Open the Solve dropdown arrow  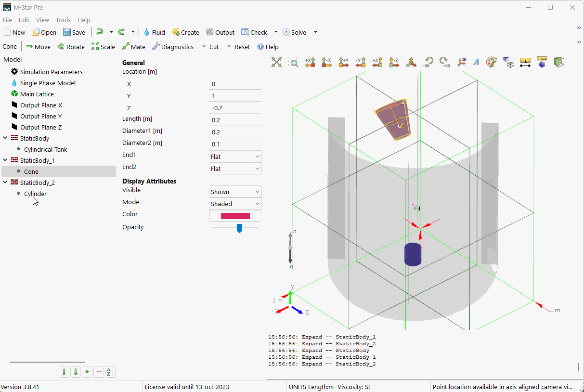point(315,32)
